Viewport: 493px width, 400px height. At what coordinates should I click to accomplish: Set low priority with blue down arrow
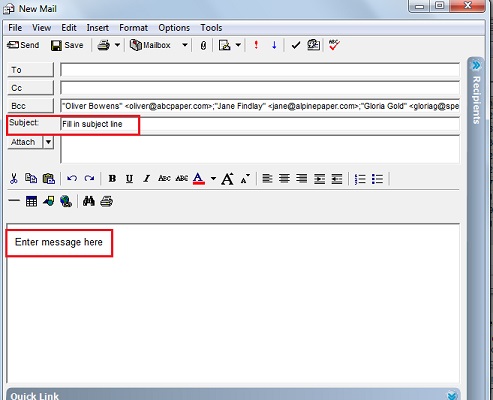tap(274, 45)
